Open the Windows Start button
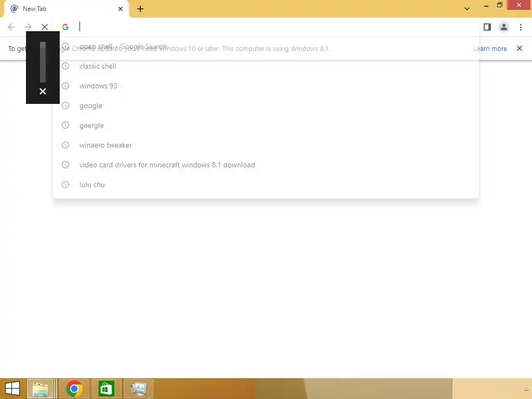The width and height of the screenshot is (532, 399). 12,389
